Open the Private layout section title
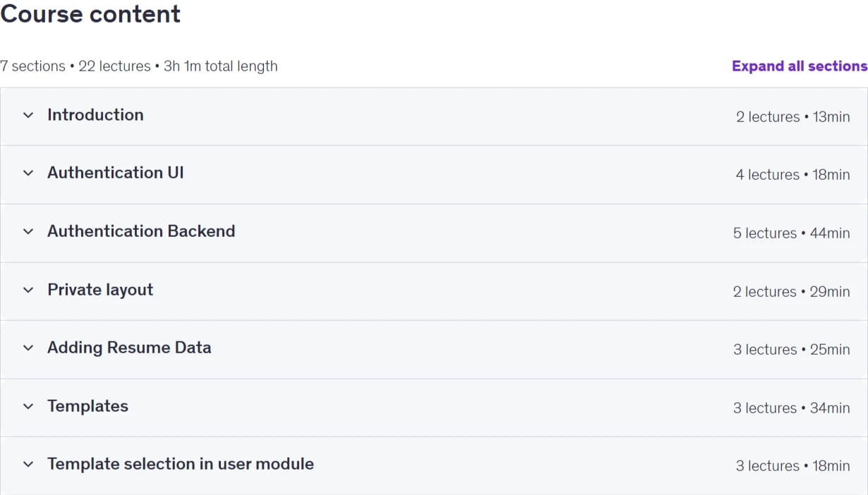The width and height of the screenshot is (868, 495). coord(100,290)
